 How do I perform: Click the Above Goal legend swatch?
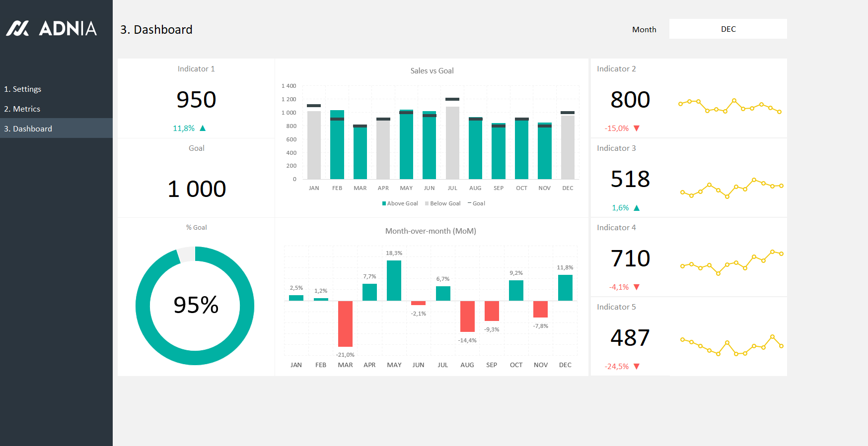click(384, 203)
